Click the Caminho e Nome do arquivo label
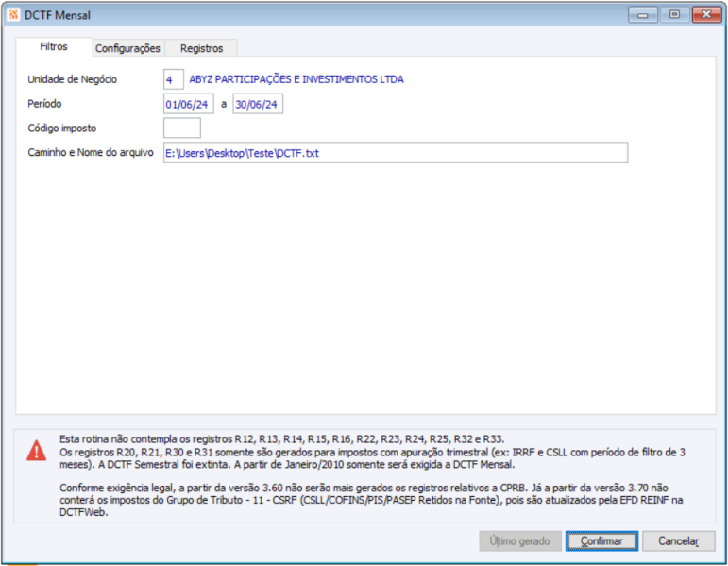Viewport: 728px width, 566px height. (91, 152)
